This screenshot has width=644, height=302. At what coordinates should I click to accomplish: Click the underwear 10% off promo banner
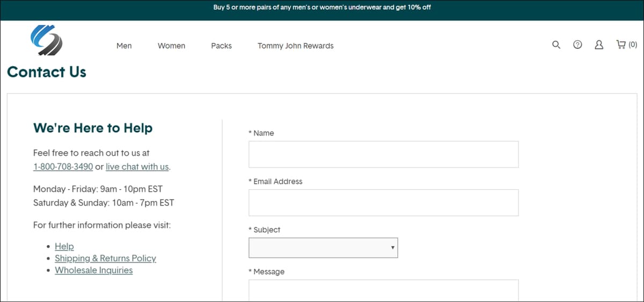[x=322, y=8]
